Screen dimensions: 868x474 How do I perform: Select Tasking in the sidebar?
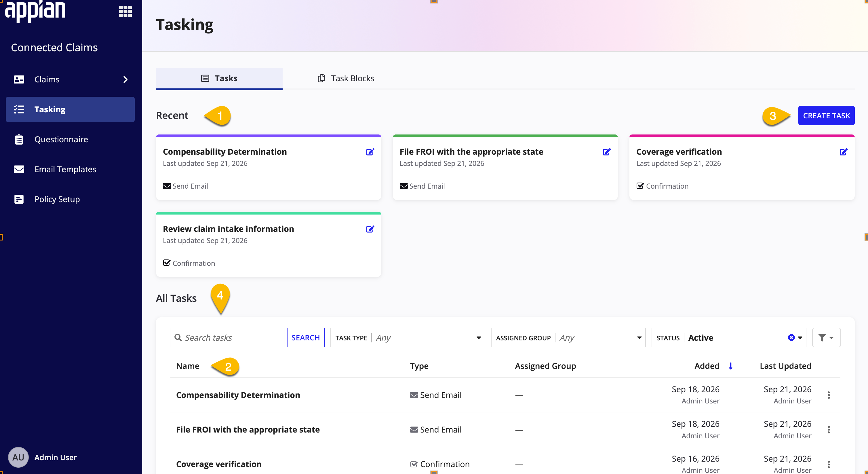[x=70, y=109]
